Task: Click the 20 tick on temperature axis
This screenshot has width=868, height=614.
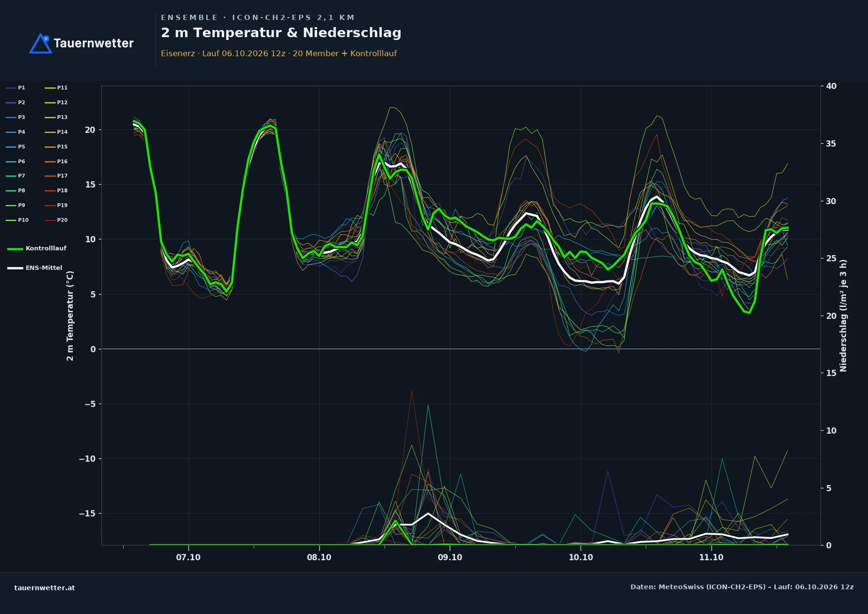Action: (x=90, y=130)
